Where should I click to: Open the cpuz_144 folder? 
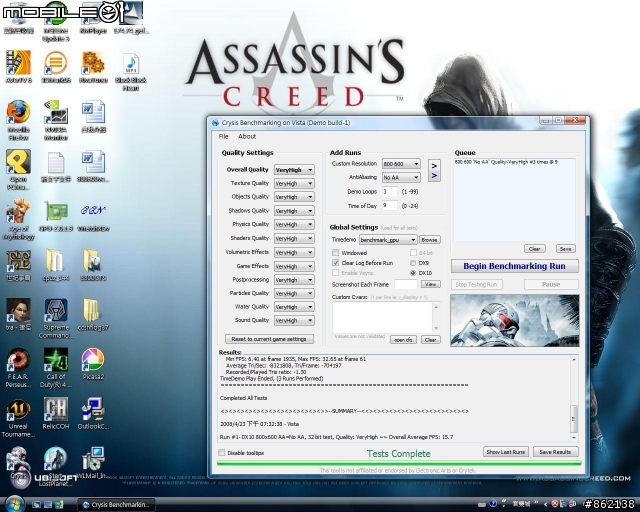[x=56, y=265]
